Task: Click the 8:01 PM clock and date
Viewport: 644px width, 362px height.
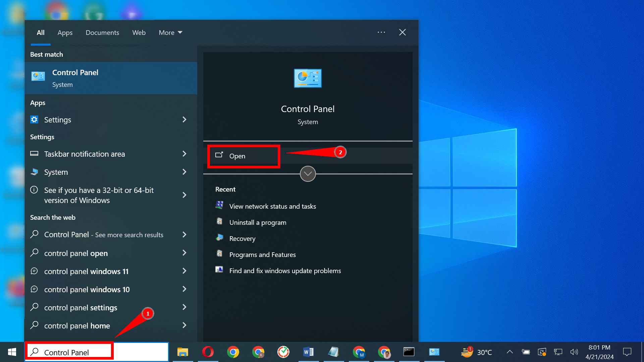Action: pos(599,352)
